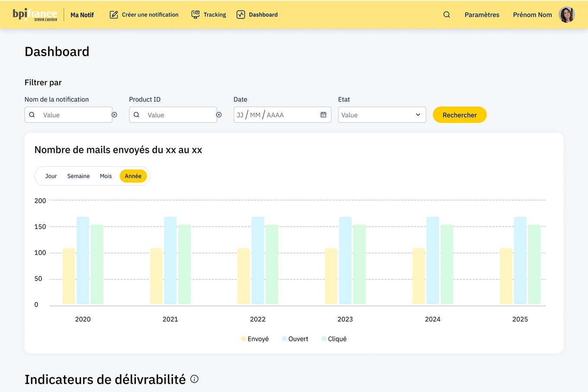Open the Date calendar picker icon
Viewport: 588px width, 392px height.
323,115
